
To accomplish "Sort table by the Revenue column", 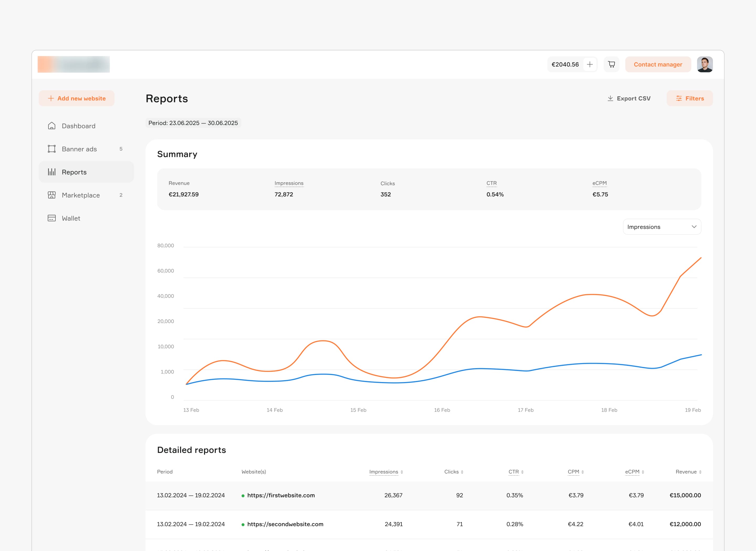I will [688, 471].
